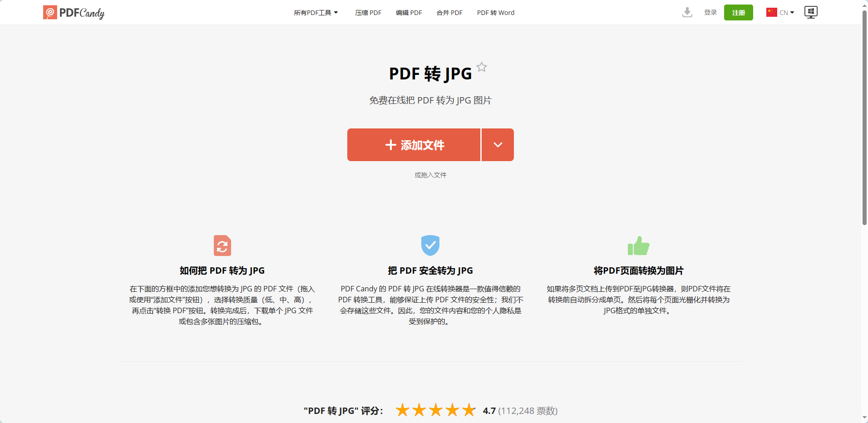Click the PDFCandy logo
868x423 pixels.
74,13
